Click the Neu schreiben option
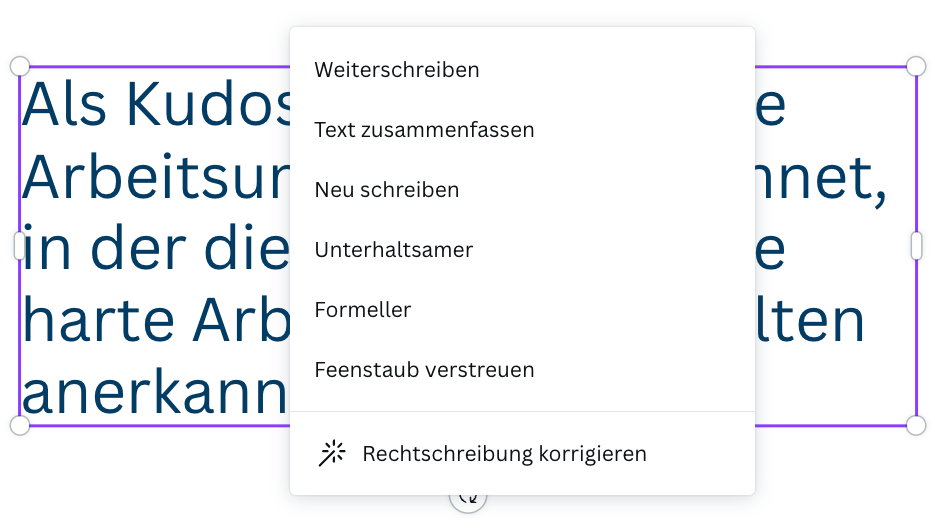The height and width of the screenshot is (530, 935). [x=387, y=190]
